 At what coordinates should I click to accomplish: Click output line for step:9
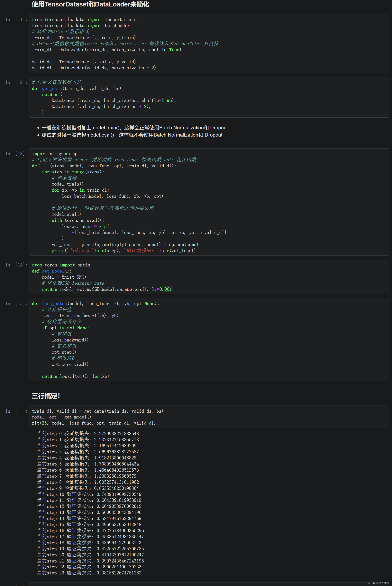[88, 488]
